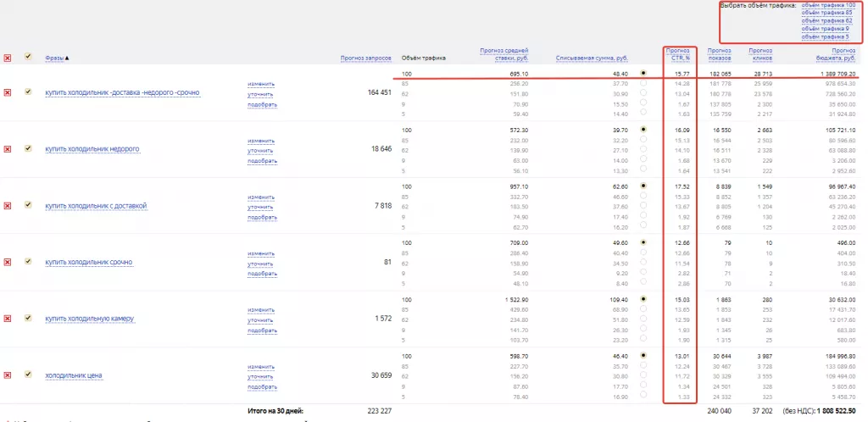The image size is (868, 422).
Task: Choose 'объём трафика 9' for all phrases
Action: [825, 28]
